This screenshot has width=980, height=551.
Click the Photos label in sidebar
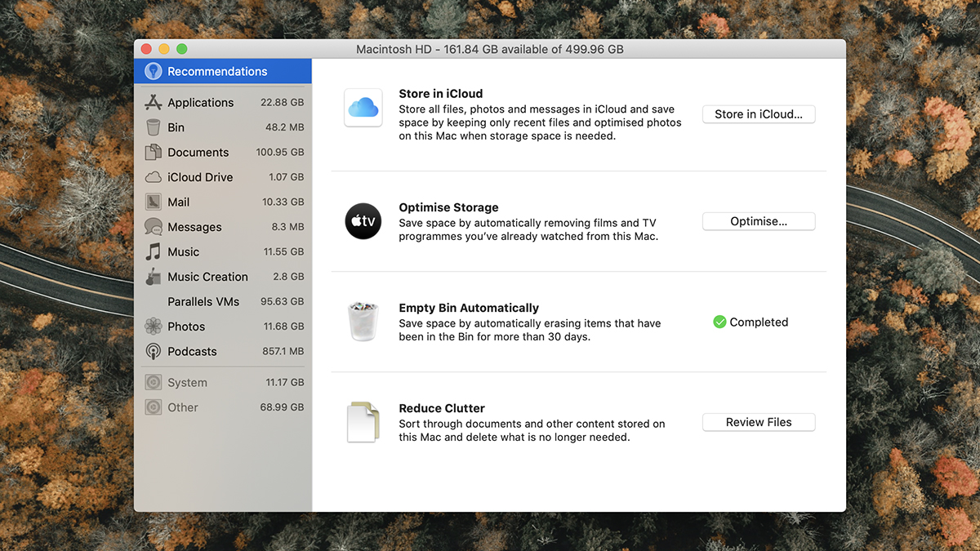(186, 327)
